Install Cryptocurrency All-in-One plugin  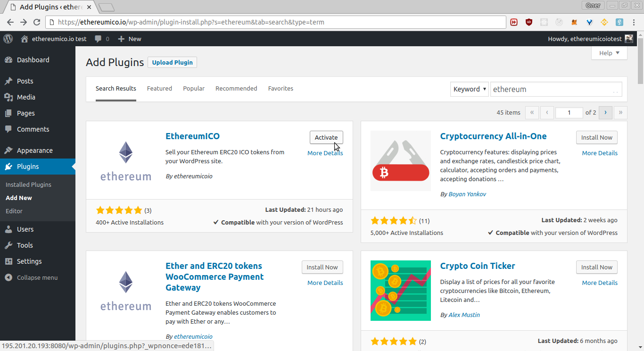click(x=597, y=137)
